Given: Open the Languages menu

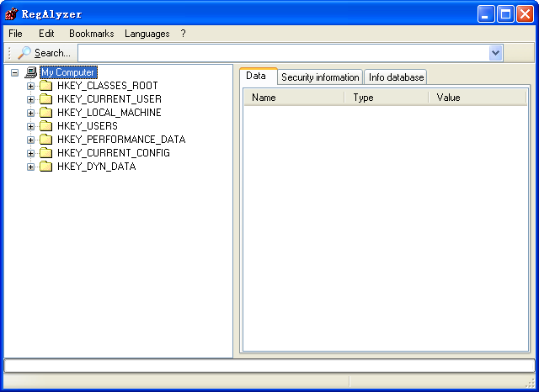Looking at the screenshot, I should click(147, 34).
